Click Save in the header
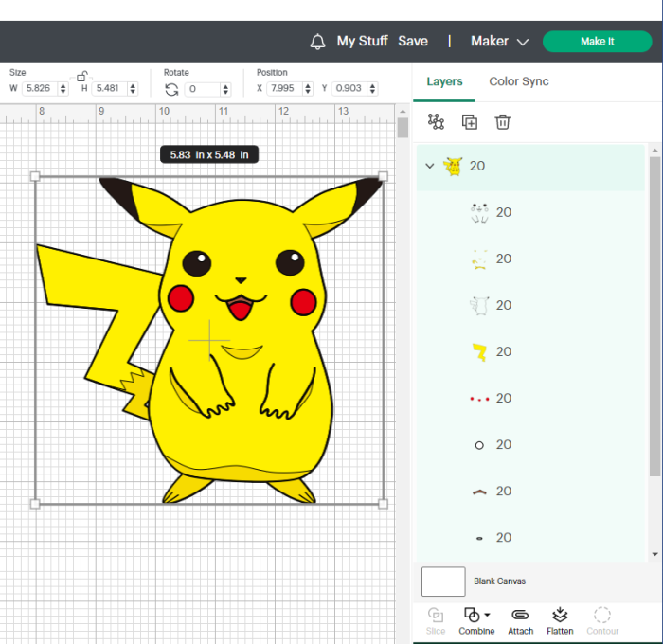The image size is (663, 644). point(413,42)
